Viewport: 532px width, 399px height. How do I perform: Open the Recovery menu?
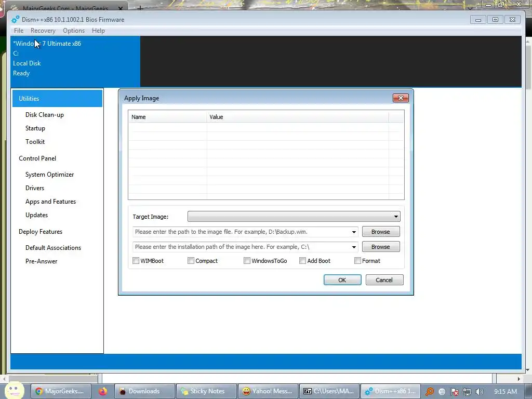pos(43,31)
